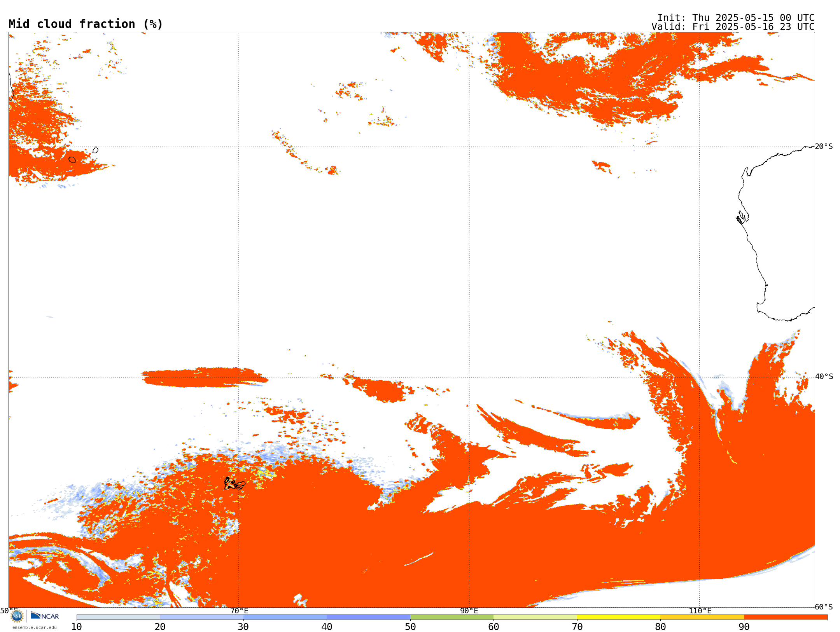Click the colorbar tick label 50
This screenshot has width=840, height=632.
[410, 627]
